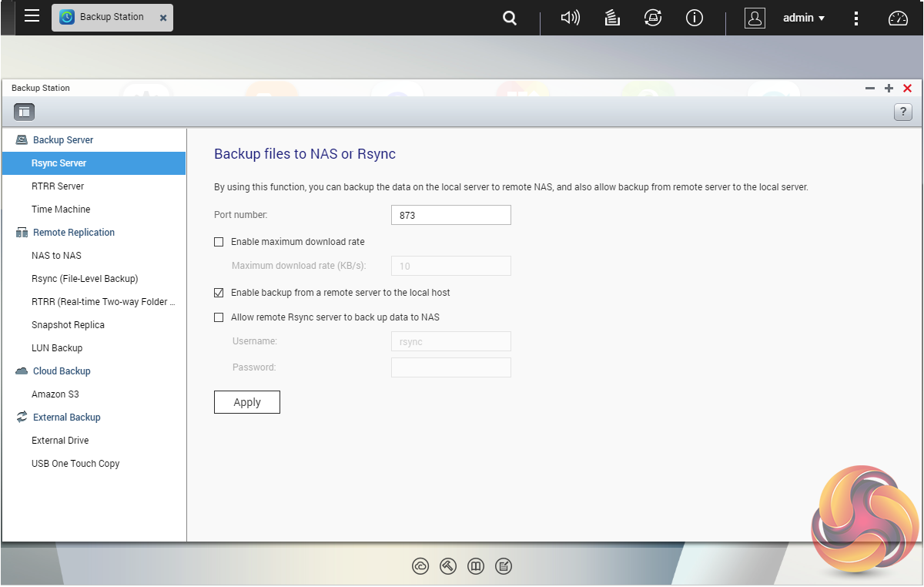Uncheck enable backup from remote server

point(219,293)
